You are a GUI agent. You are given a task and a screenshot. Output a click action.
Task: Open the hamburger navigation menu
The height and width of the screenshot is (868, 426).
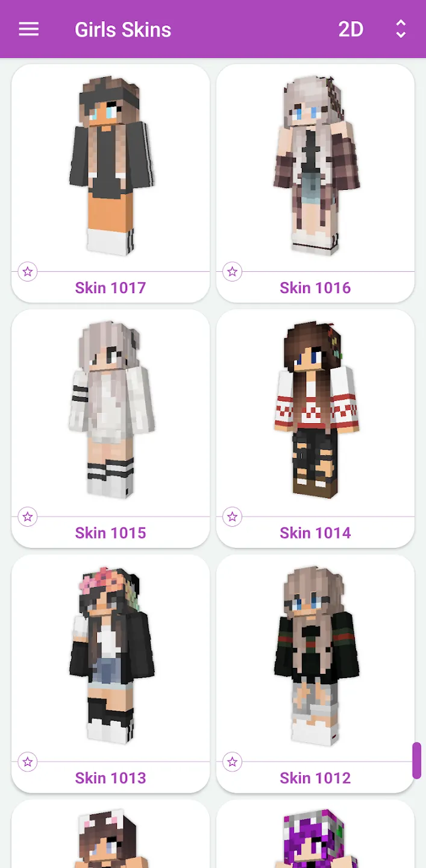click(28, 29)
